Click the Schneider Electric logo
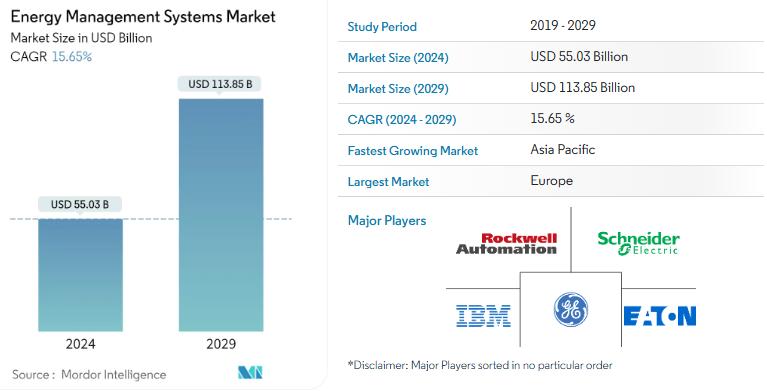767x391 pixels. pos(638,243)
